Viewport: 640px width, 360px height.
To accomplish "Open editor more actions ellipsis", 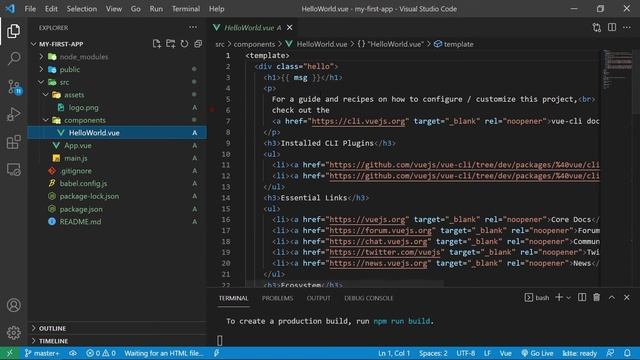I will click(627, 27).
